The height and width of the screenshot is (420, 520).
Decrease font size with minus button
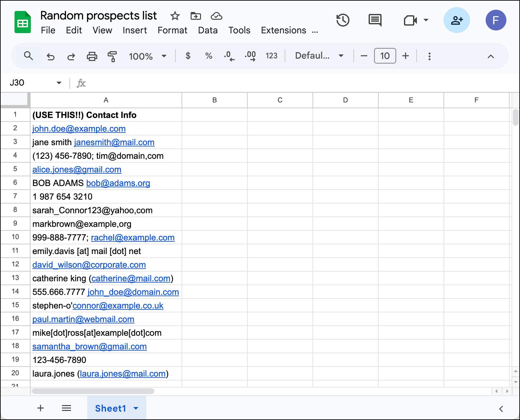tap(364, 56)
